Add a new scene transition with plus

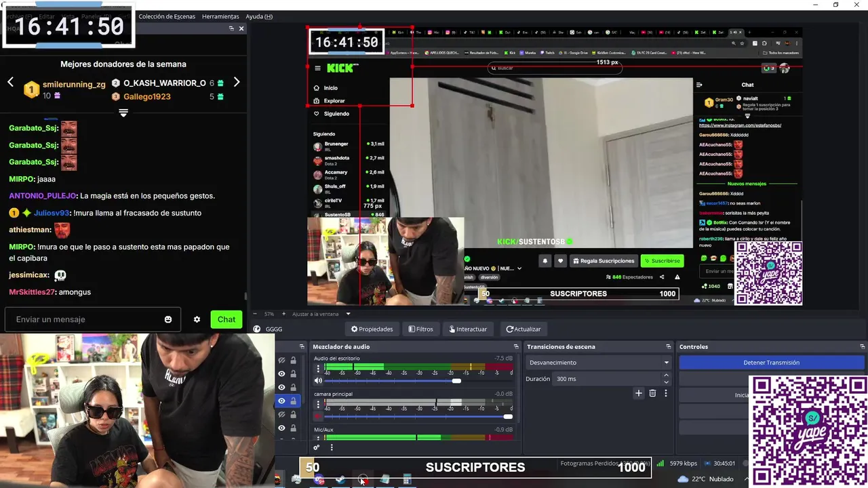point(638,393)
